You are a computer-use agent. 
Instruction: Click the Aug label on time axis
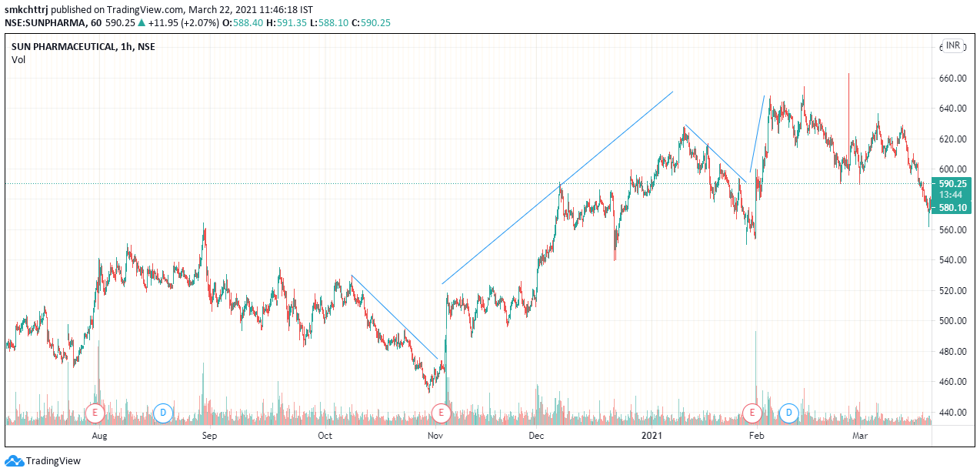click(99, 437)
